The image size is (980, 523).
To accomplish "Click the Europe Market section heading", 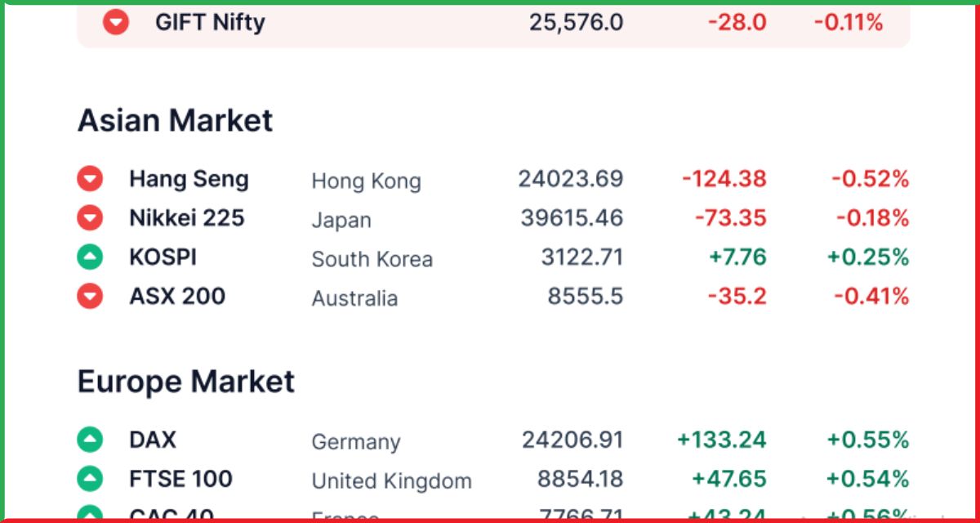I will coord(186,382).
